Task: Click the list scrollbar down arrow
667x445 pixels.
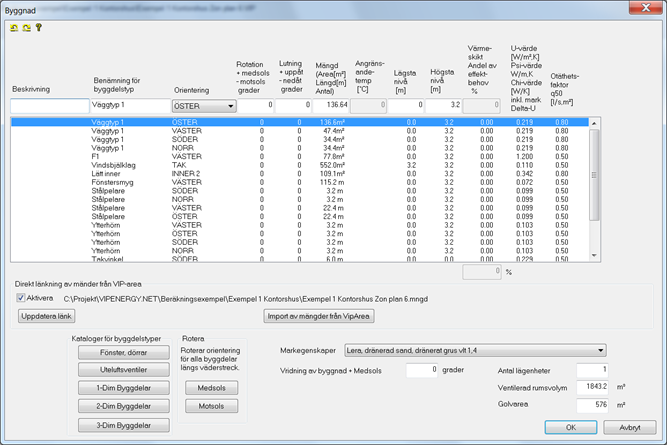Action: (x=594, y=256)
